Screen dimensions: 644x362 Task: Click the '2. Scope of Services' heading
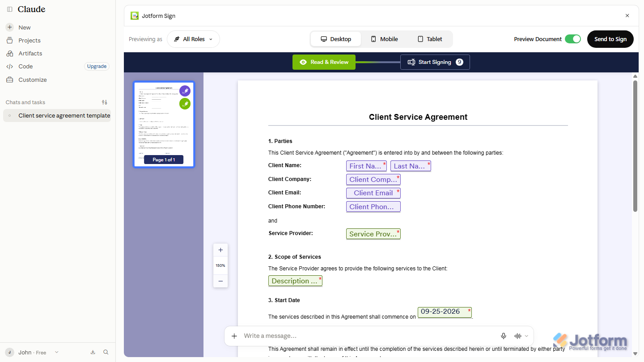pos(294,257)
